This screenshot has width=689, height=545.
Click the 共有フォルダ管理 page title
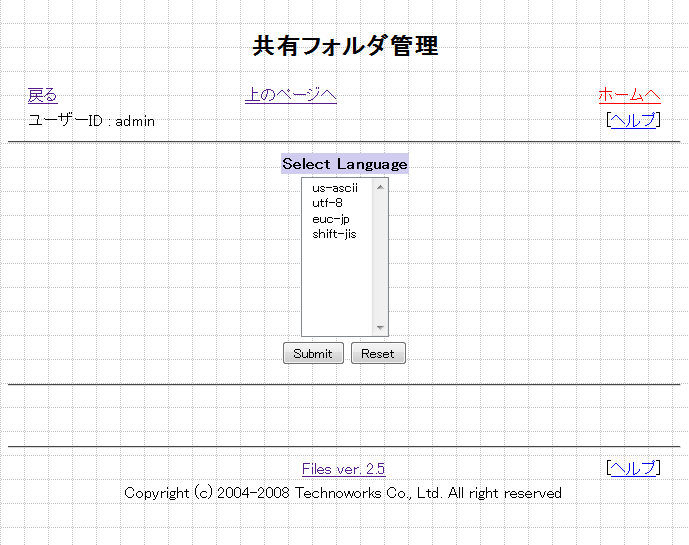(x=345, y=46)
